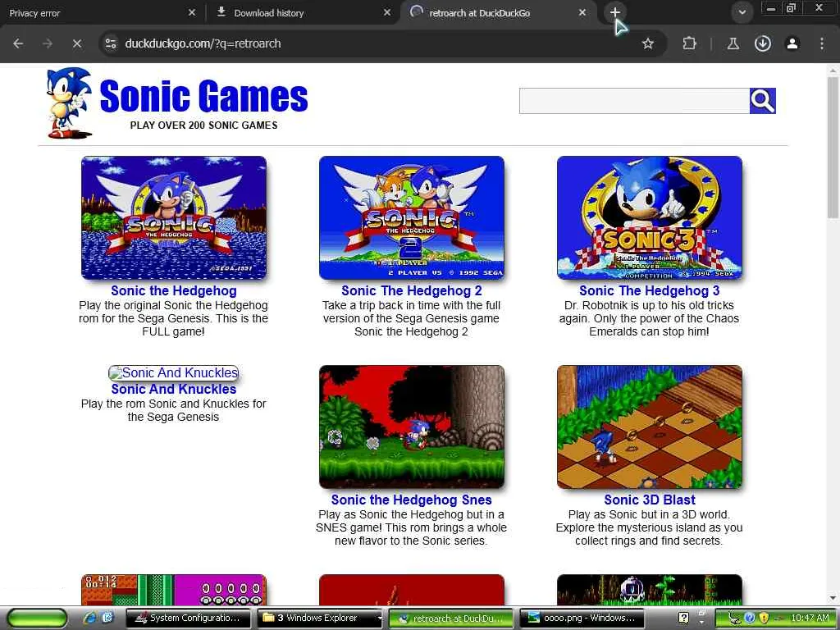Open the Sonic the Hedgehog Snes thumbnail
The image size is (840, 630).
pyautogui.click(x=412, y=427)
